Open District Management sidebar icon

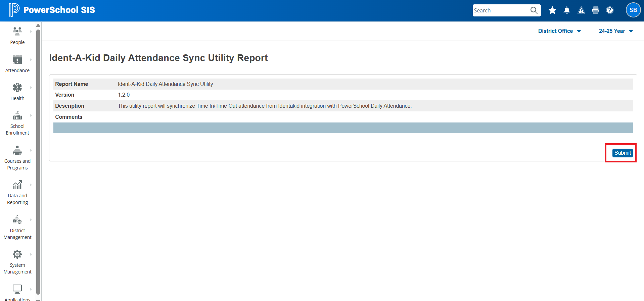tap(17, 220)
